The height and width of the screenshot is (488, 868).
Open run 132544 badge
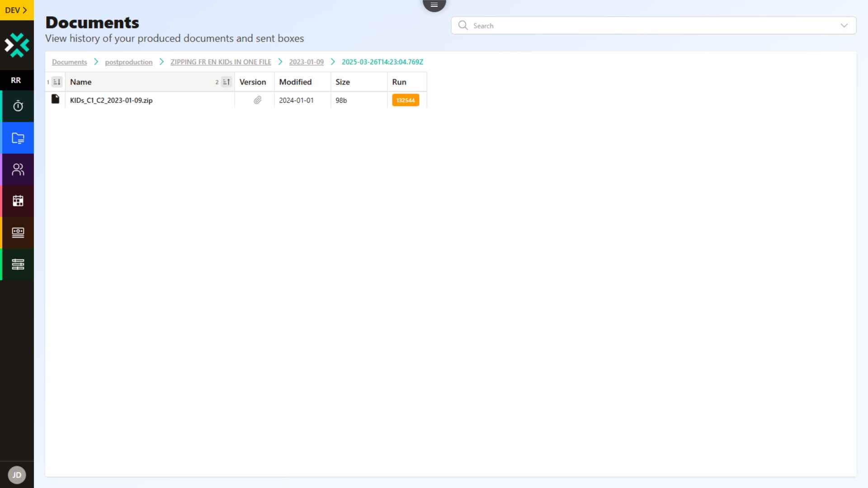tap(406, 100)
